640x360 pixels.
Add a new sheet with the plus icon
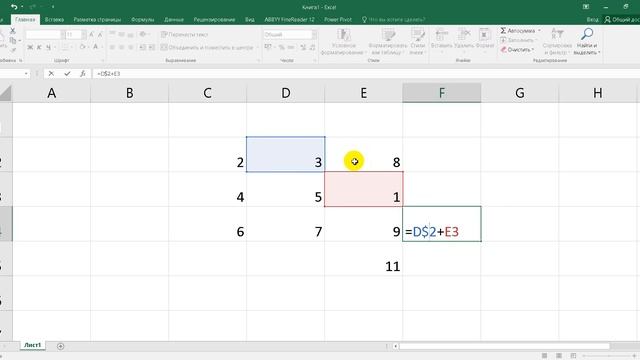60,346
